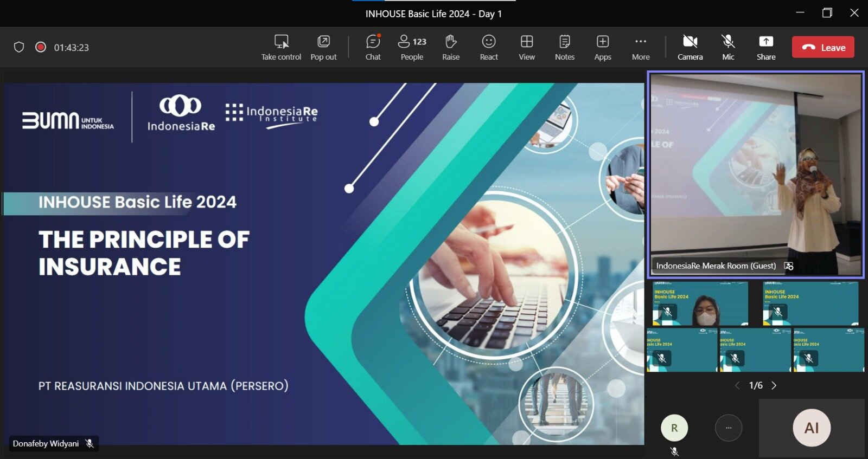Show the People list
This screenshot has width=868, height=459.
pyautogui.click(x=412, y=47)
